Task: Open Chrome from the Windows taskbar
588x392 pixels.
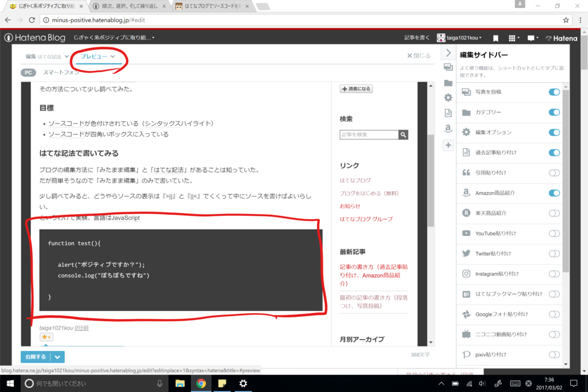Action: pos(200,383)
